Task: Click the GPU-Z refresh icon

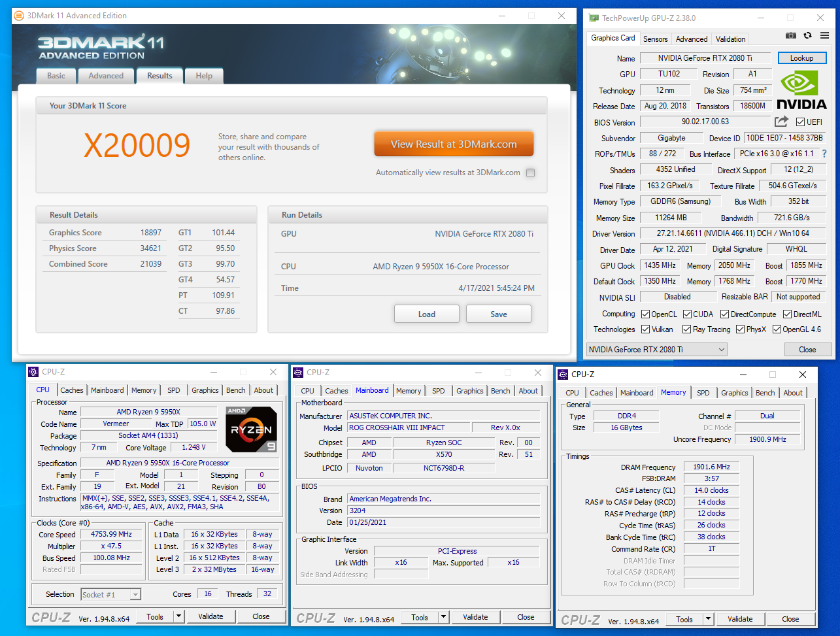Action: 808,37
